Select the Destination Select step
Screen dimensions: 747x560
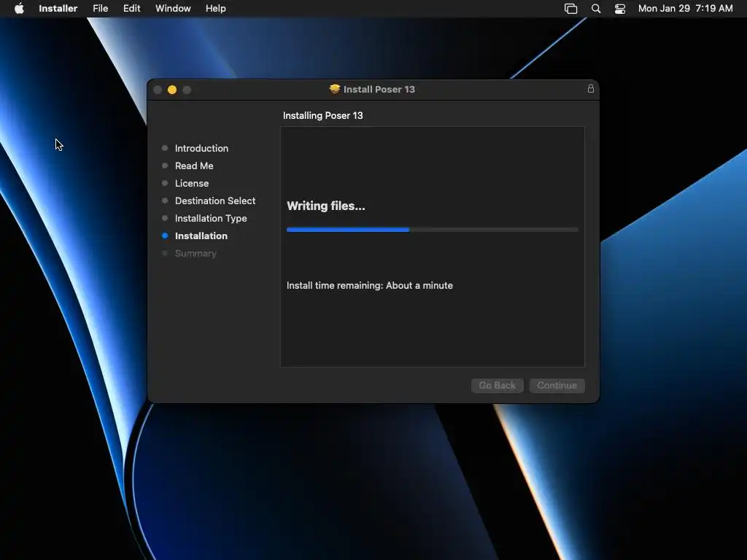point(215,201)
